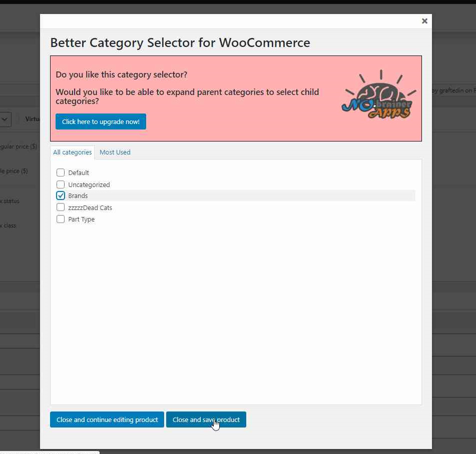This screenshot has height=454, width=476.
Task: Switch to the All categories tab
Action: tap(72, 152)
